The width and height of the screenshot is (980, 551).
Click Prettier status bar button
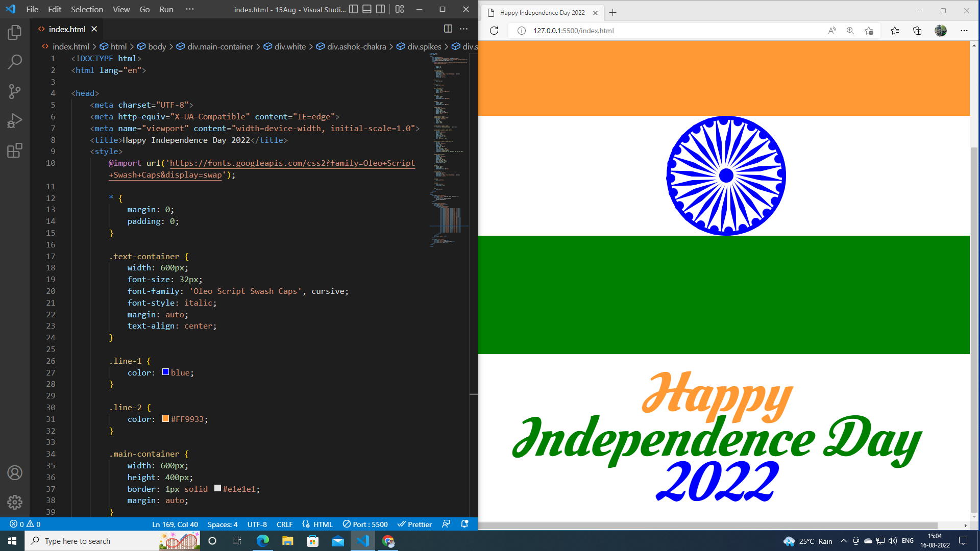point(414,524)
